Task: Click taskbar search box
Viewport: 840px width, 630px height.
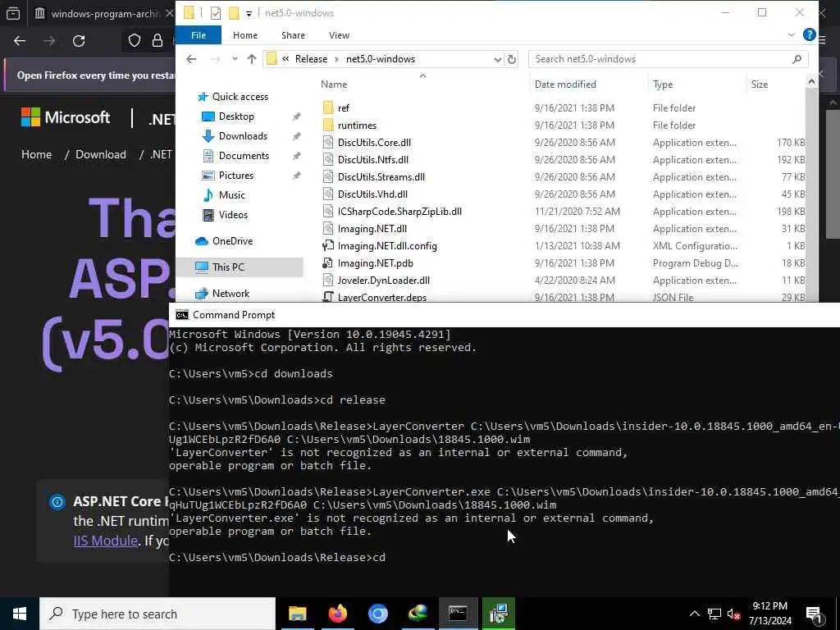Action: (157, 614)
